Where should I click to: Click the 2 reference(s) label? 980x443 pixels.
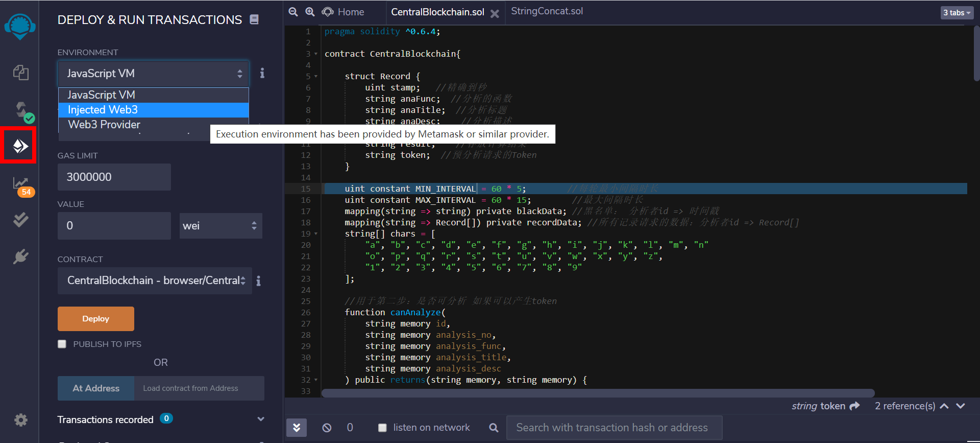tap(905, 406)
